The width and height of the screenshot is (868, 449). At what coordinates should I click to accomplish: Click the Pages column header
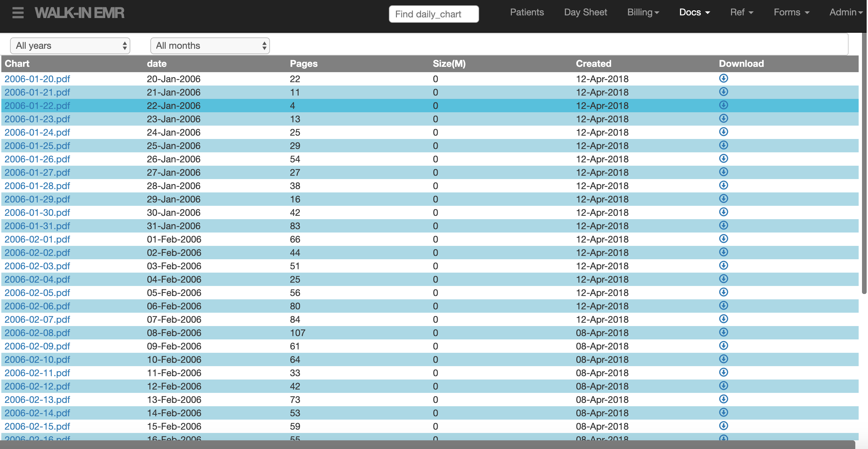(x=304, y=64)
